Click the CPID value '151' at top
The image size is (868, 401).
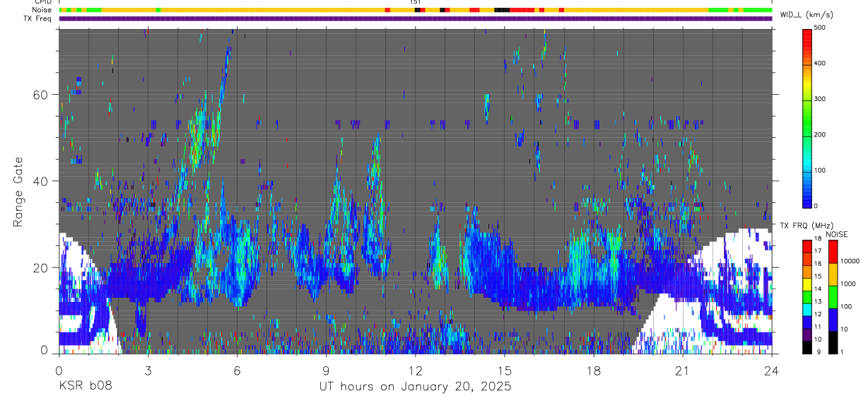[x=416, y=2]
